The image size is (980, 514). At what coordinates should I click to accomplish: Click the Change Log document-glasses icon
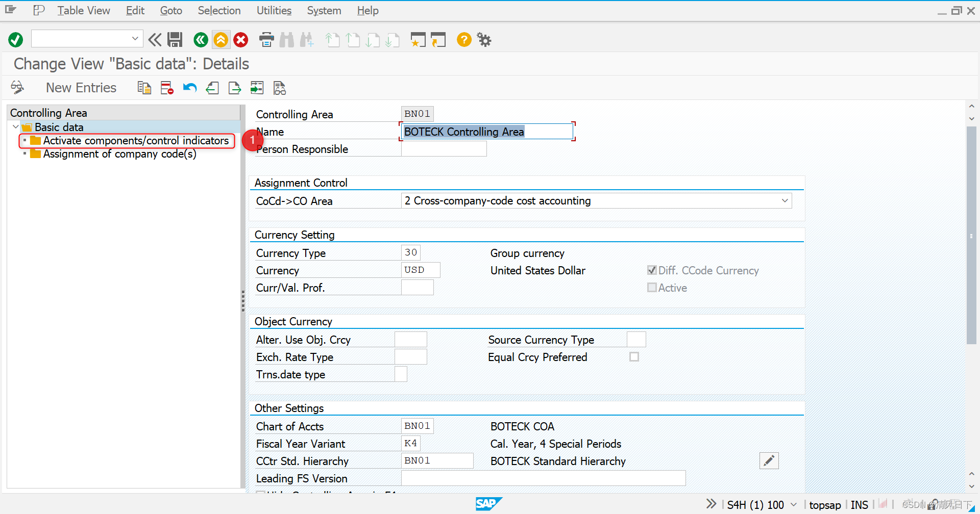[x=280, y=88]
